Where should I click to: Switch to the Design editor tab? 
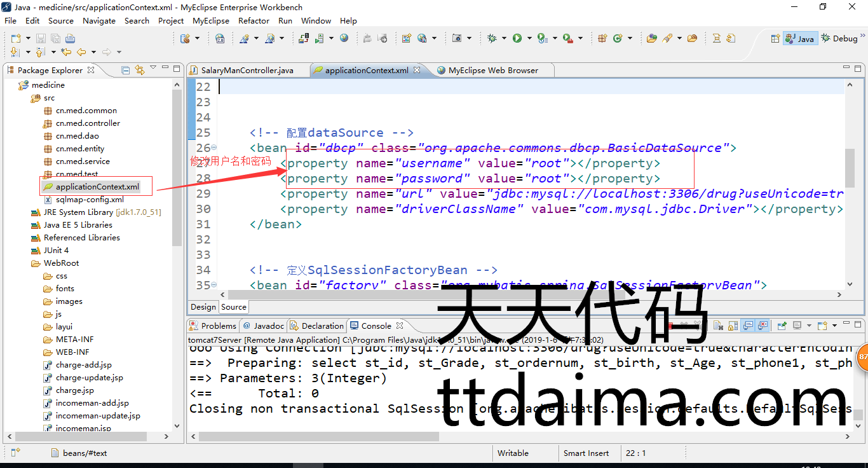click(203, 307)
